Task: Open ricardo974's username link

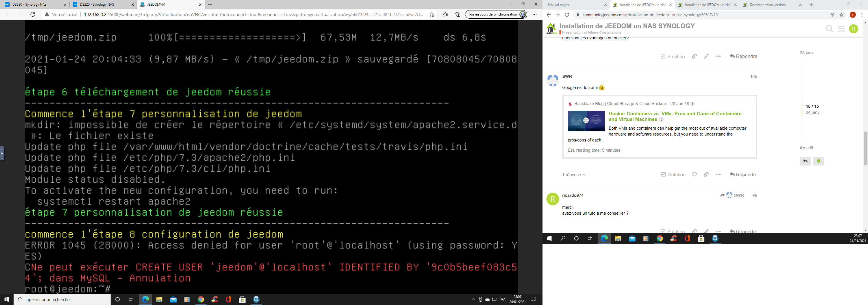Action: (573, 195)
